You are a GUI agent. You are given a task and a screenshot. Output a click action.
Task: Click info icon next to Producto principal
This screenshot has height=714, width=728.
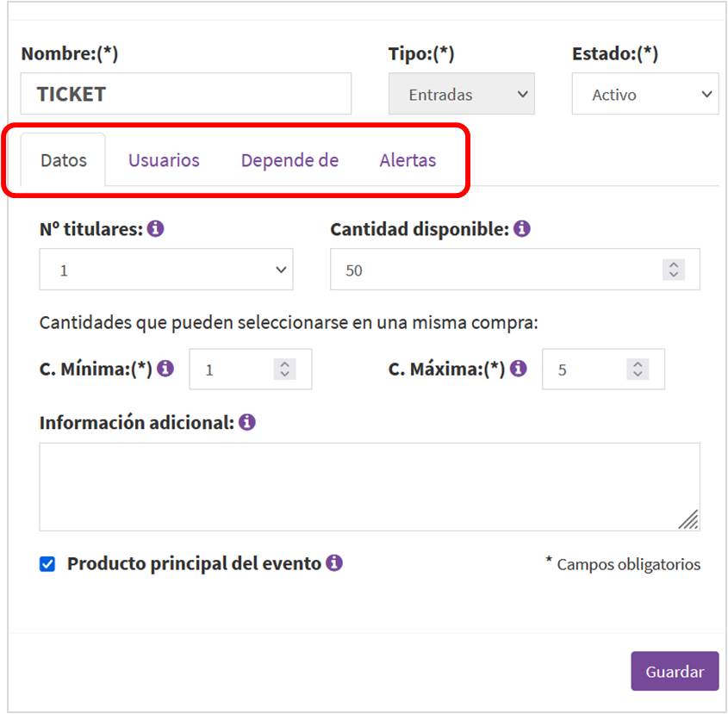(334, 563)
